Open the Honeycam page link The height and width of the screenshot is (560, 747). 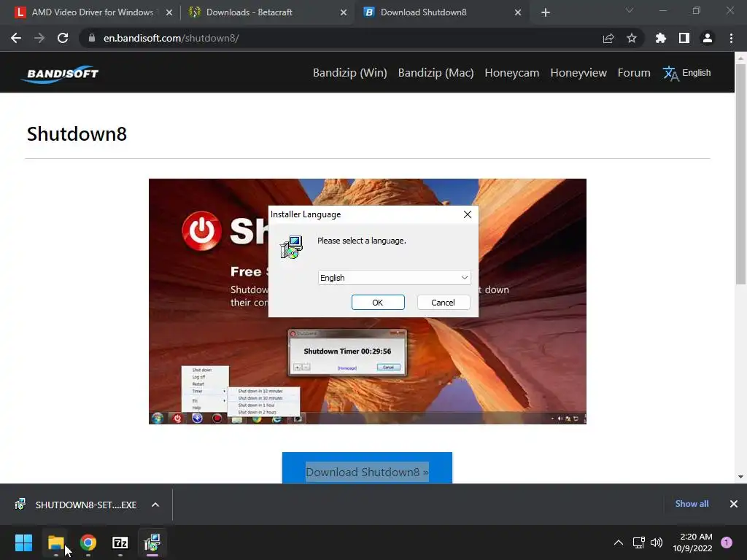511,73
